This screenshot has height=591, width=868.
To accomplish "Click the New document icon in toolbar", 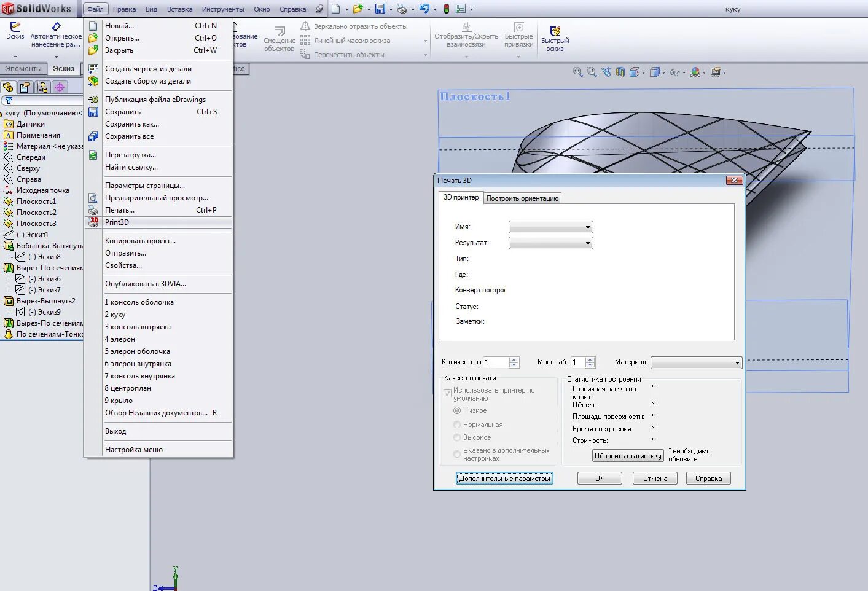I will pos(335,9).
